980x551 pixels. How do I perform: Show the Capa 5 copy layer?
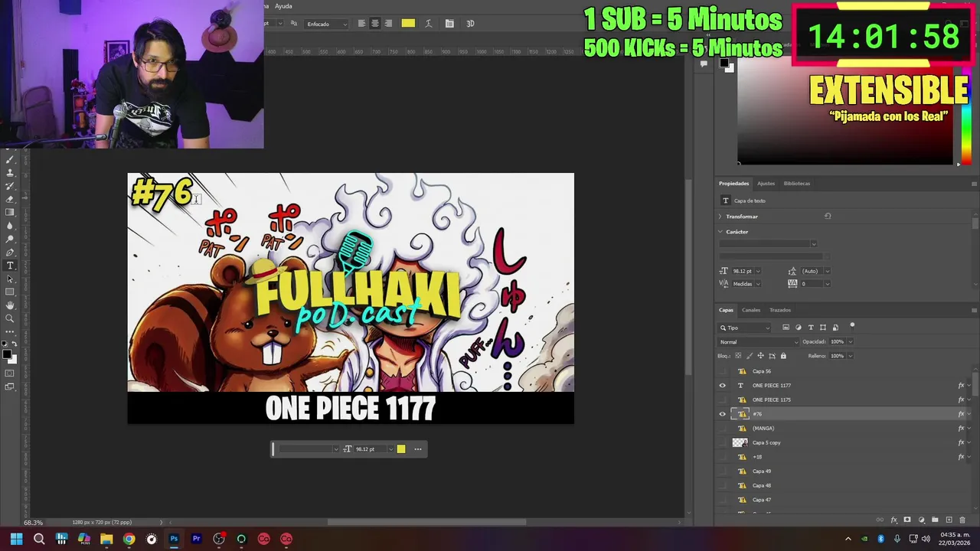coord(722,442)
